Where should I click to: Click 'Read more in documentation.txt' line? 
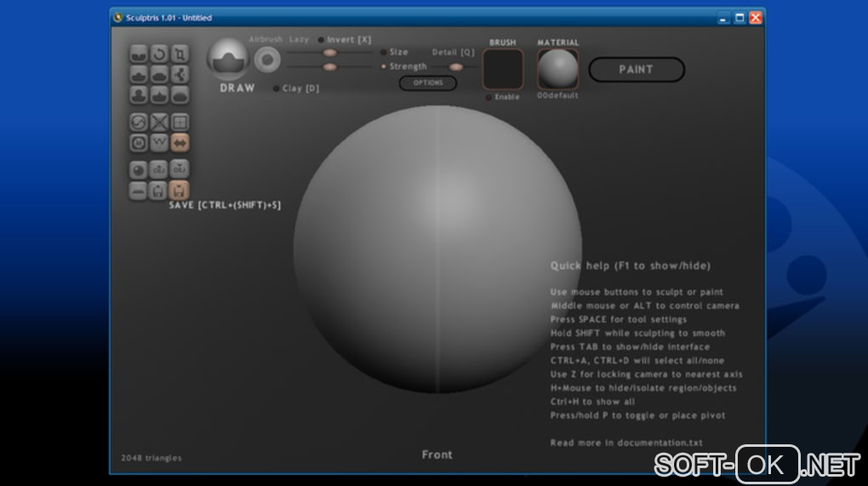click(x=626, y=443)
